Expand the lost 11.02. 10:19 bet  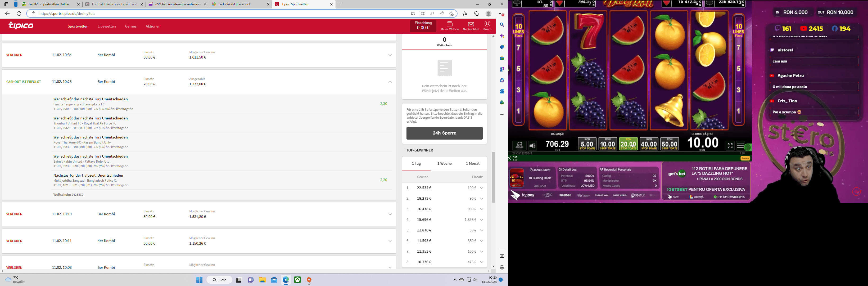coord(390,214)
